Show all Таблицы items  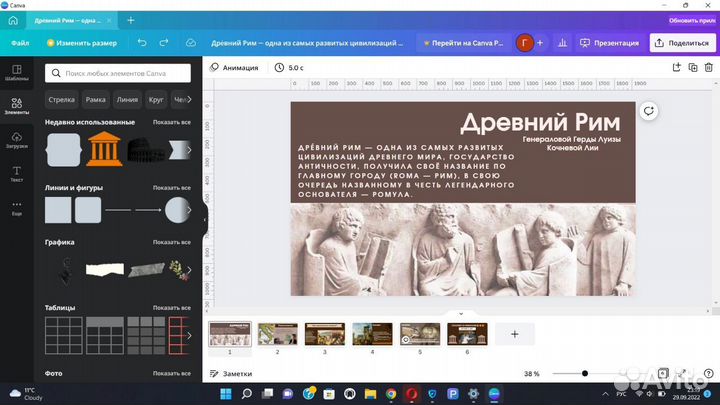click(172, 308)
